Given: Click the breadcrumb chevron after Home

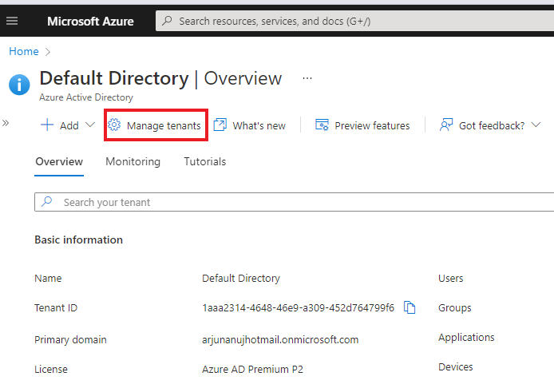Looking at the screenshot, I should pos(48,52).
